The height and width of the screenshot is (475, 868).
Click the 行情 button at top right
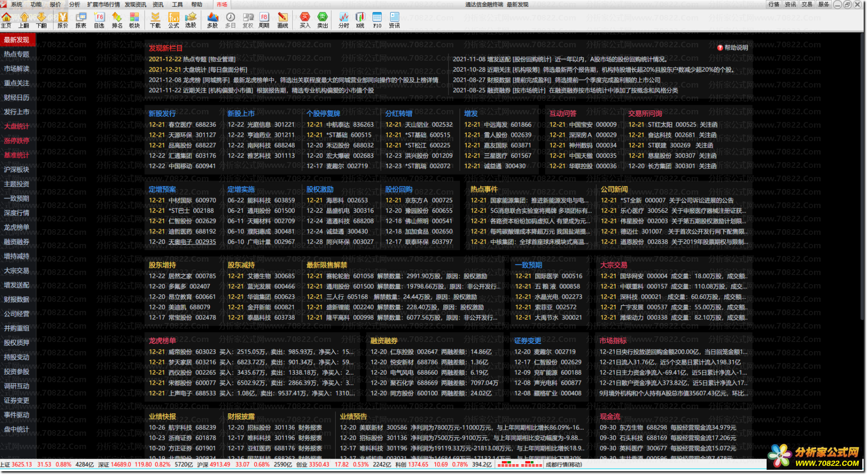point(774,4)
